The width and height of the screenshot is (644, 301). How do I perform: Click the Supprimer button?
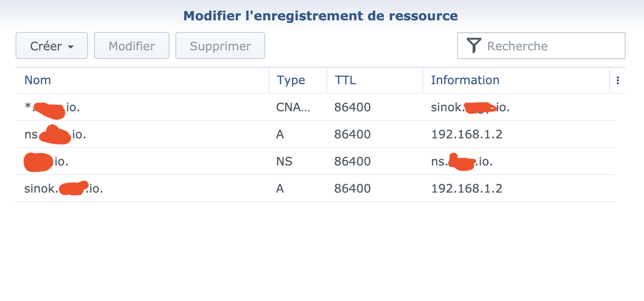220,46
